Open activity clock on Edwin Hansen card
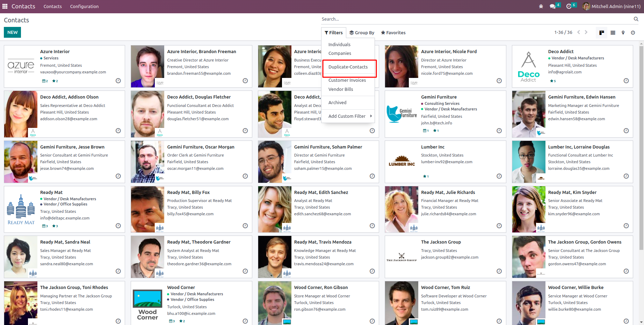This screenshot has width=644, height=325. point(626,131)
